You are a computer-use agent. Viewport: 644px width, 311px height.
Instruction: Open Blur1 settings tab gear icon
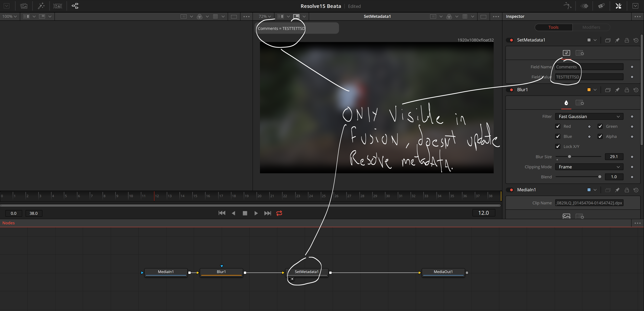580,103
